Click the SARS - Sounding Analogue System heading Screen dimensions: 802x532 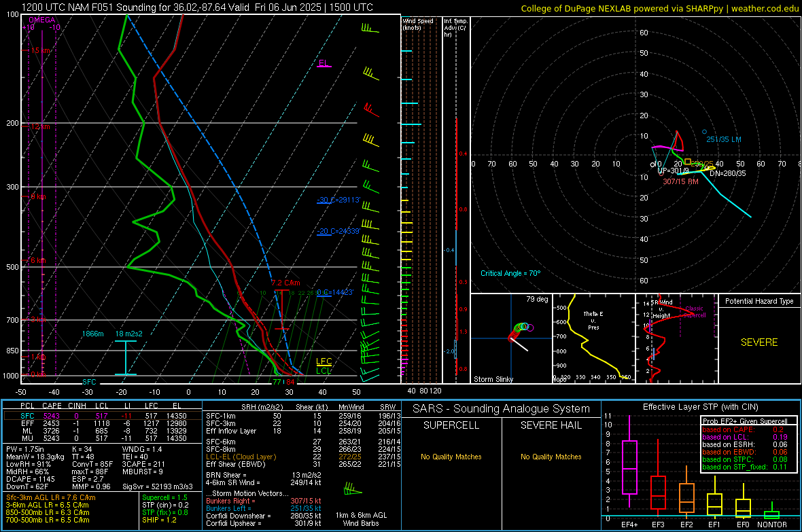point(502,409)
